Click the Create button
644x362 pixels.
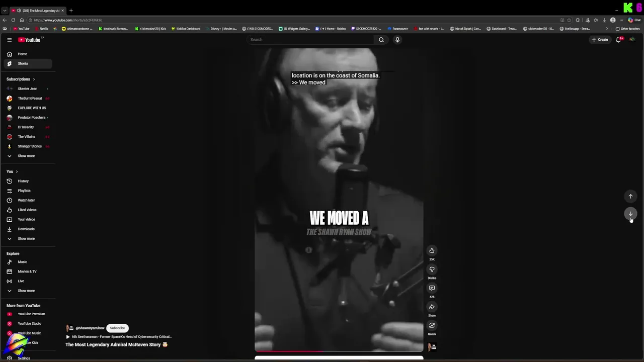click(x=600, y=40)
